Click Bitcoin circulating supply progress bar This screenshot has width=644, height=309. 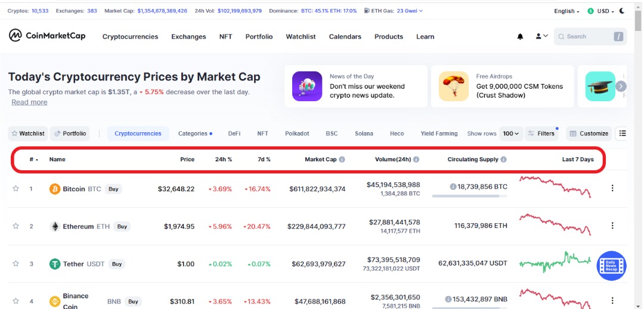[x=469, y=196]
